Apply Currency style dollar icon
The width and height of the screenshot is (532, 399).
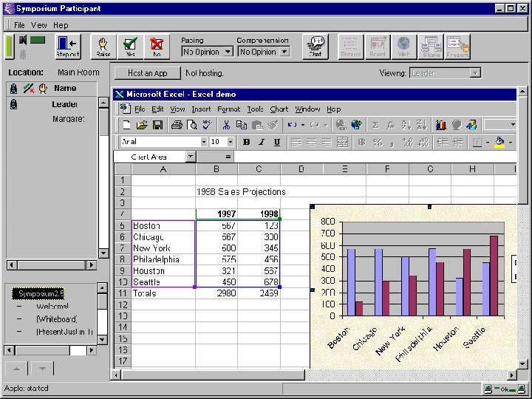coord(361,142)
